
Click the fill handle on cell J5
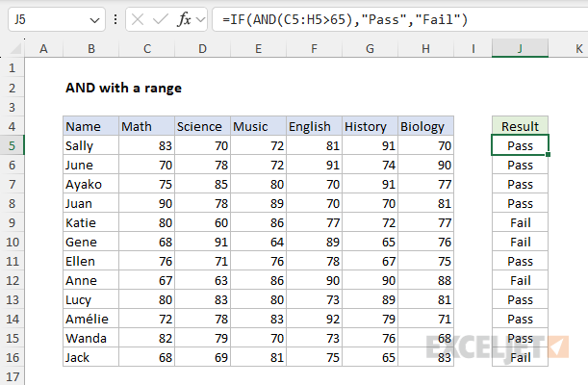pyautogui.click(x=548, y=154)
